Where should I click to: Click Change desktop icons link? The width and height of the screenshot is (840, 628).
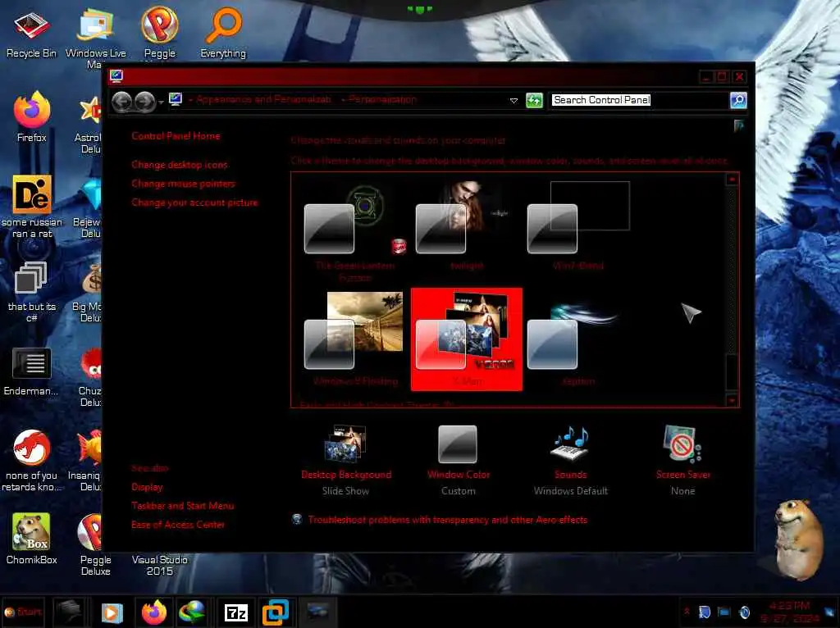click(180, 165)
